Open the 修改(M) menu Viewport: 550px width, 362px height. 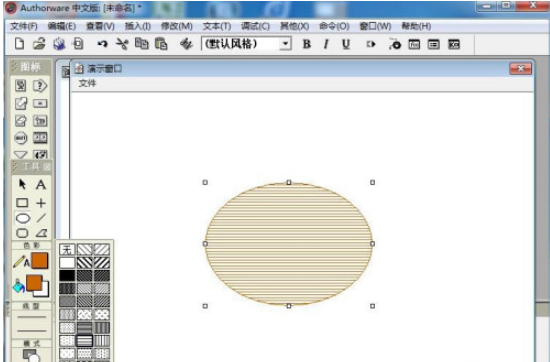[x=176, y=26]
